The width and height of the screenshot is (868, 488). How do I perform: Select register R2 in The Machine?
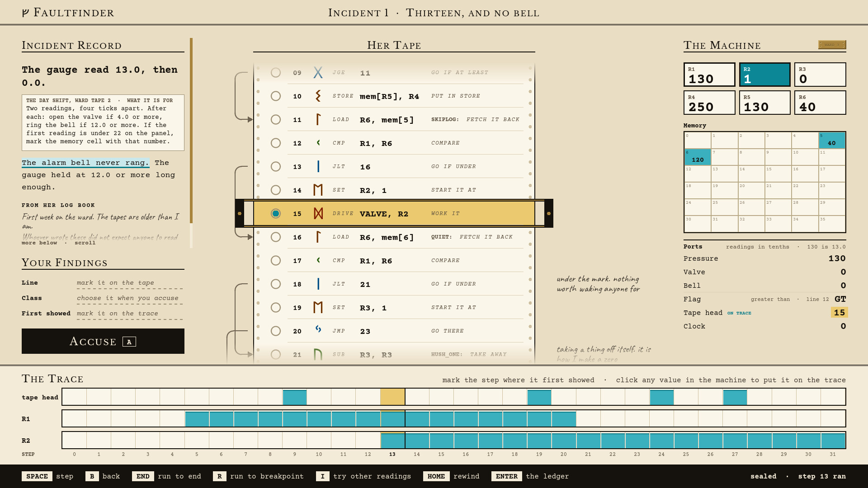(x=765, y=75)
